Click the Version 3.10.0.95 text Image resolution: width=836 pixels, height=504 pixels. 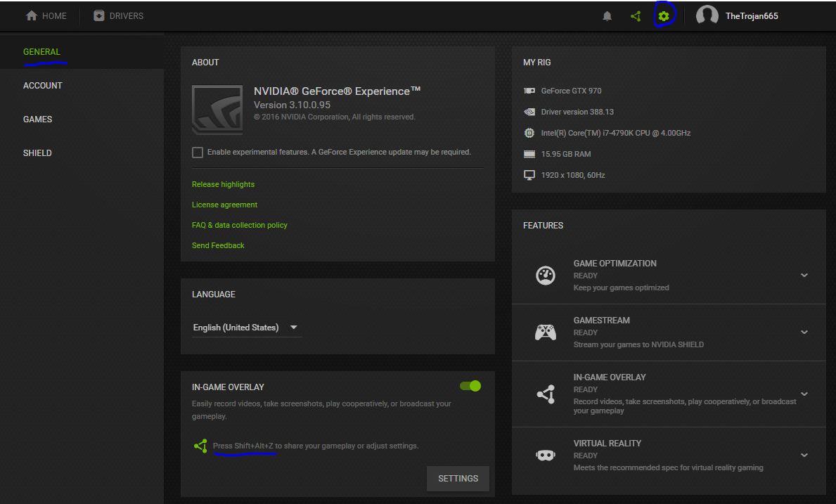pyautogui.click(x=292, y=105)
